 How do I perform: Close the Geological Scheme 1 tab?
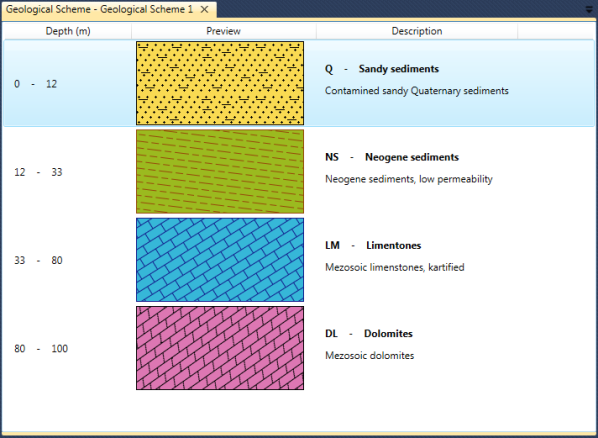pyautogui.click(x=204, y=10)
